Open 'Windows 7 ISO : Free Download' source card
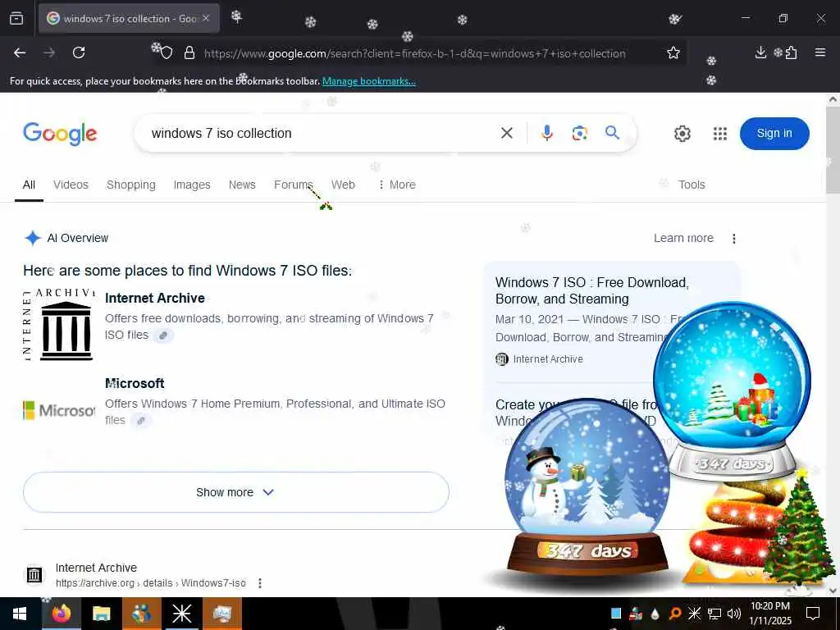The height and width of the screenshot is (630, 840). coord(592,291)
